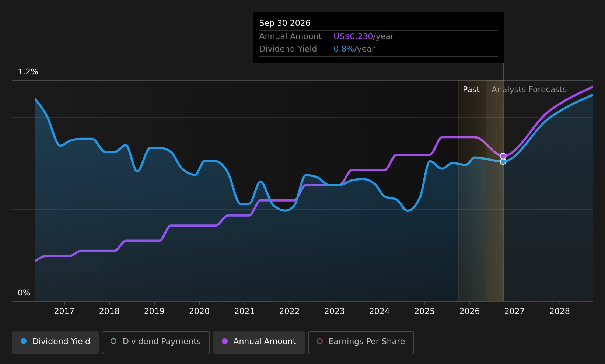Click the 2028 x-axis label
Screen dimensions: 605x364
tap(560, 311)
